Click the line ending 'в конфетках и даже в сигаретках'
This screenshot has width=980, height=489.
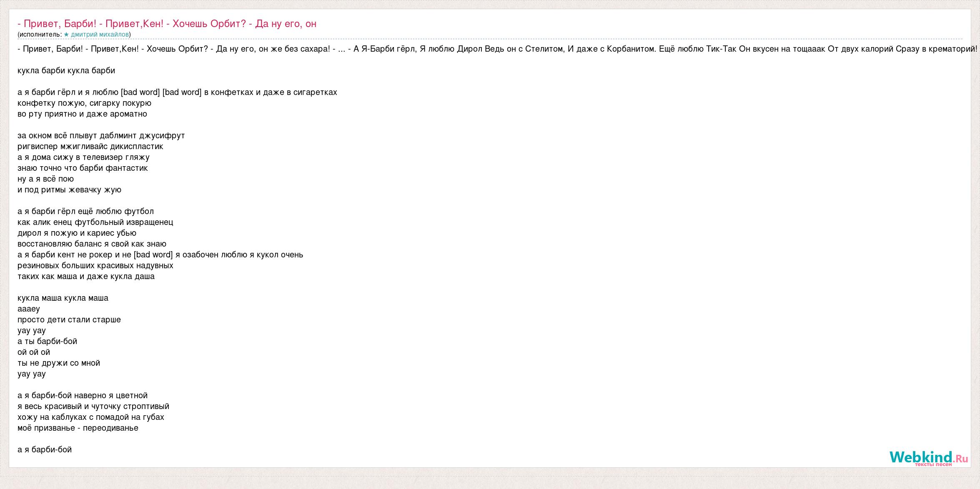177,92
